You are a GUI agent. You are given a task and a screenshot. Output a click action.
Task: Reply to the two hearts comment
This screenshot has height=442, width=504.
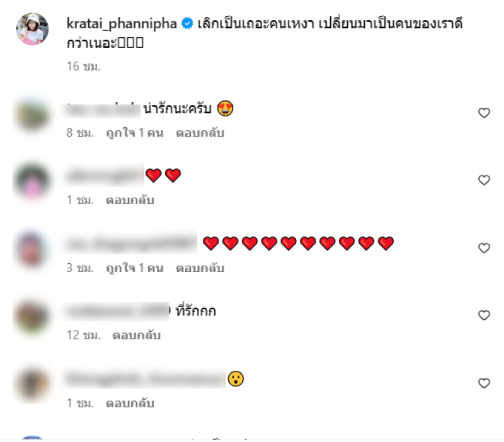click(x=130, y=200)
